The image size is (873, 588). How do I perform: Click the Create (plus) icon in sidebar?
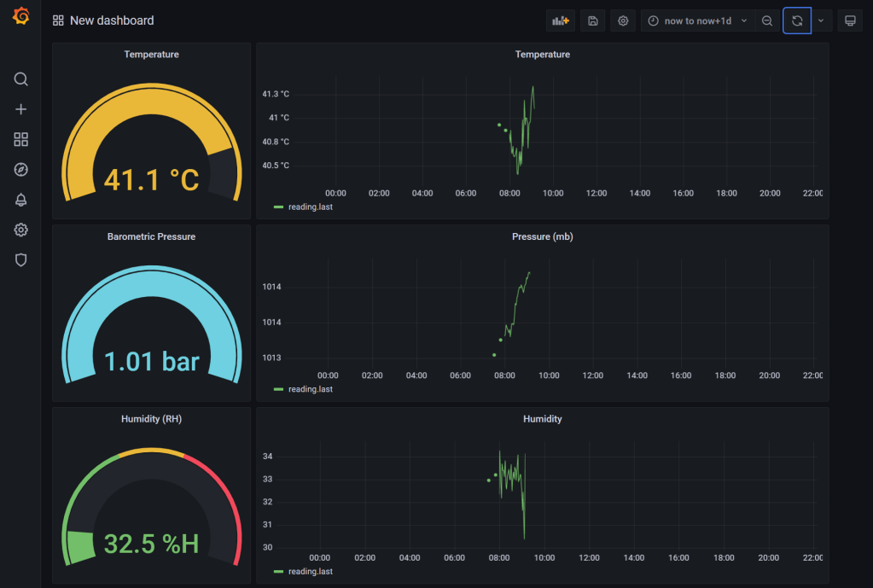(x=20, y=109)
